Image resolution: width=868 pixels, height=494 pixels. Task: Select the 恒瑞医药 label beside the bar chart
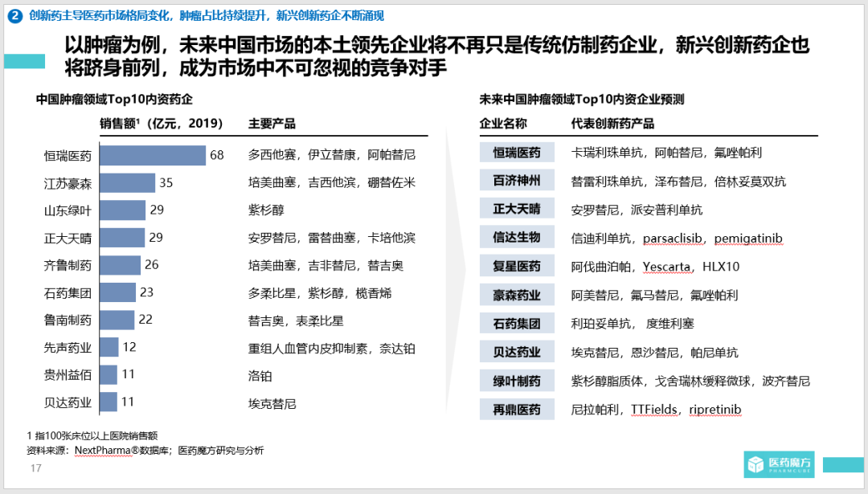tap(68, 156)
